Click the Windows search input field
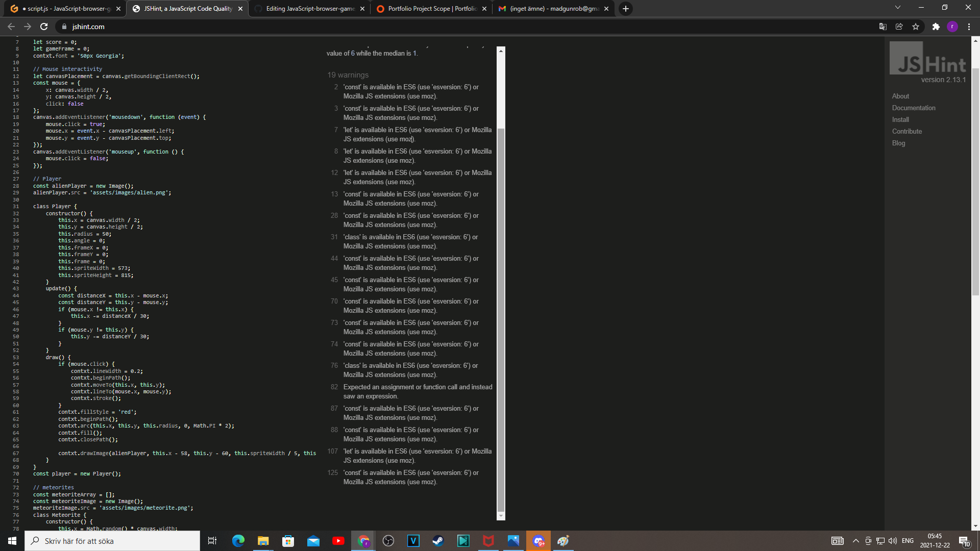Screen dimensions: 980x551 coord(112,541)
